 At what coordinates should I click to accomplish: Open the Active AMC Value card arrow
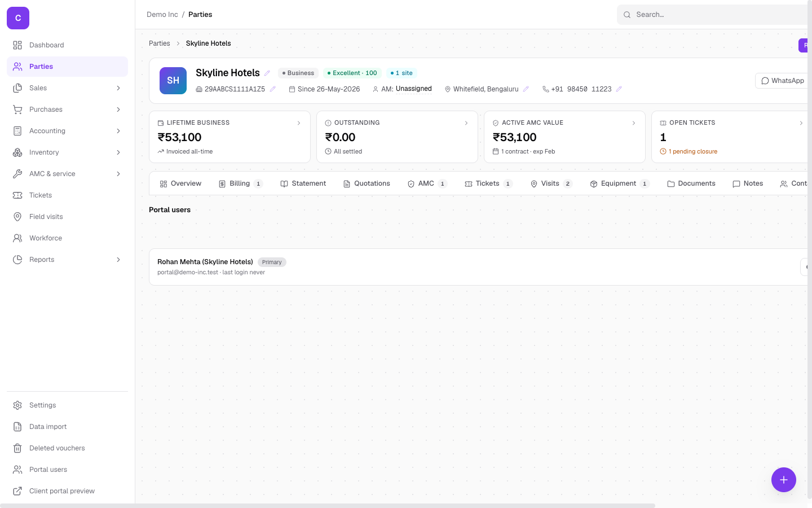(x=634, y=123)
